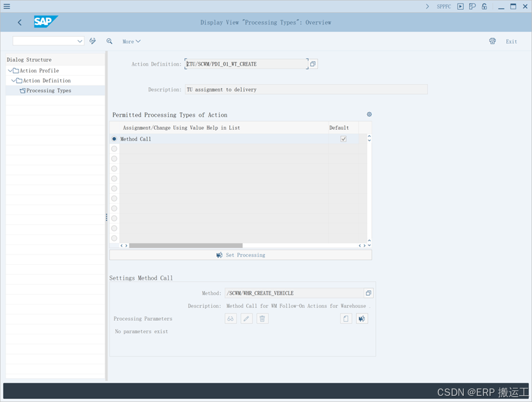Image resolution: width=532 pixels, height=402 pixels.
Task: Display parameters with the glasses icon
Action: (x=230, y=318)
